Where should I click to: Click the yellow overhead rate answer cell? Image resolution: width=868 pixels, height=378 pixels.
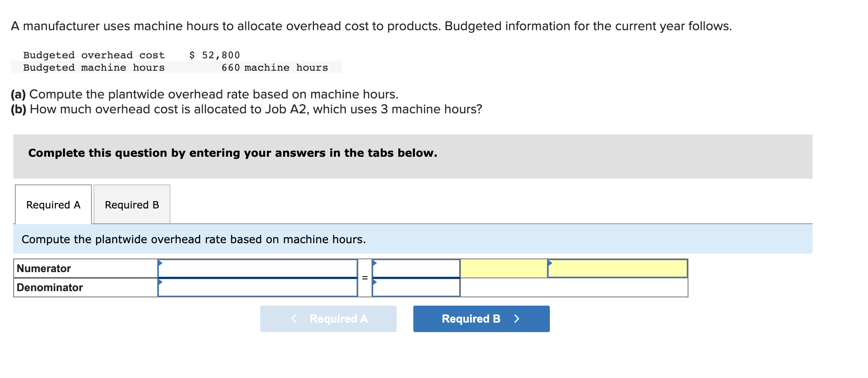(617, 268)
